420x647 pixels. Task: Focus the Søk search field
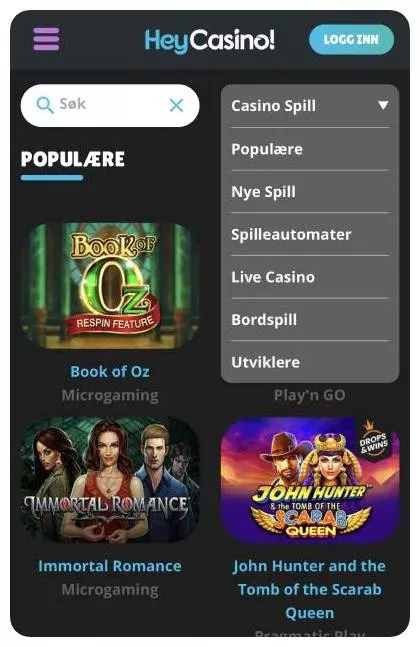click(x=110, y=105)
